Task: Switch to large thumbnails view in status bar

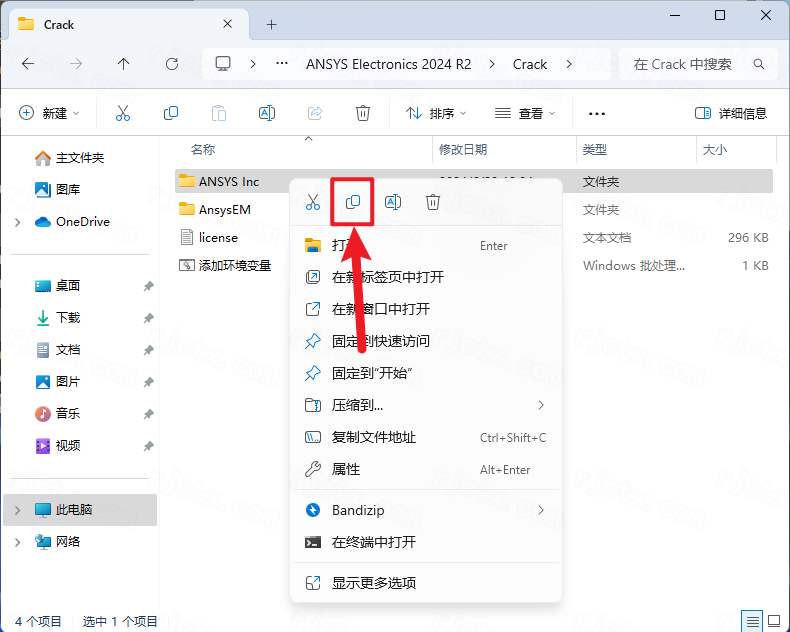Action: coord(773,621)
